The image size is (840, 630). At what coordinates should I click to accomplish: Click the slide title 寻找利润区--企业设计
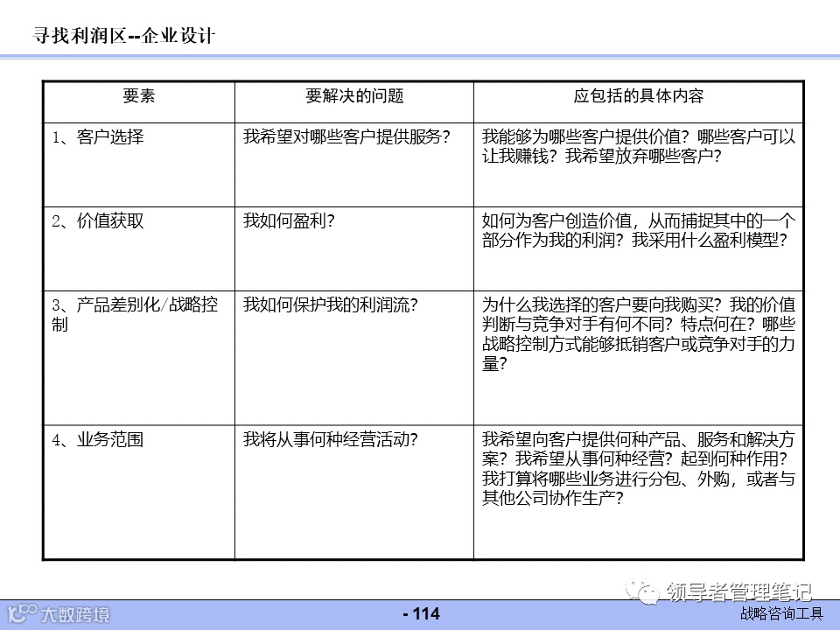[123, 35]
